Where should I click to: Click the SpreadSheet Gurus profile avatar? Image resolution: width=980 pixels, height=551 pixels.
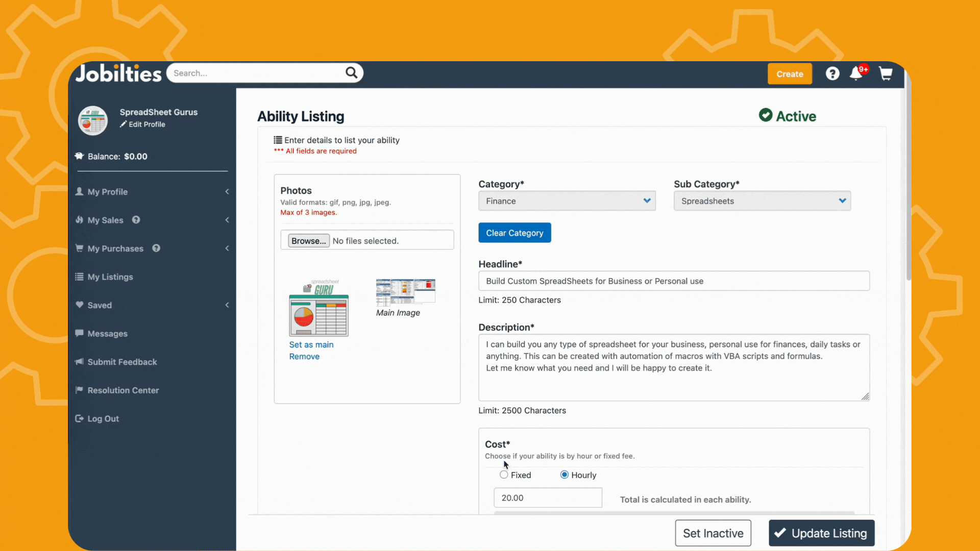93,120
